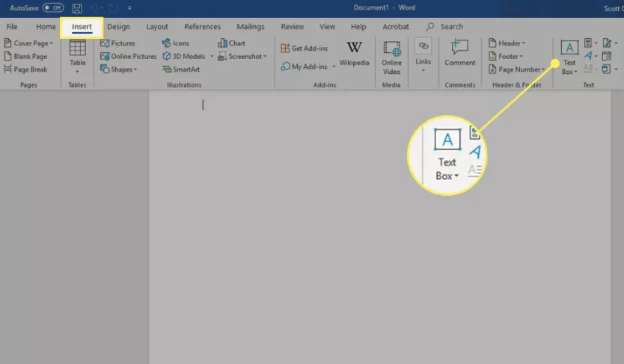Click the Wikipedia add-in icon
The image size is (624, 364).
[354, 54]
